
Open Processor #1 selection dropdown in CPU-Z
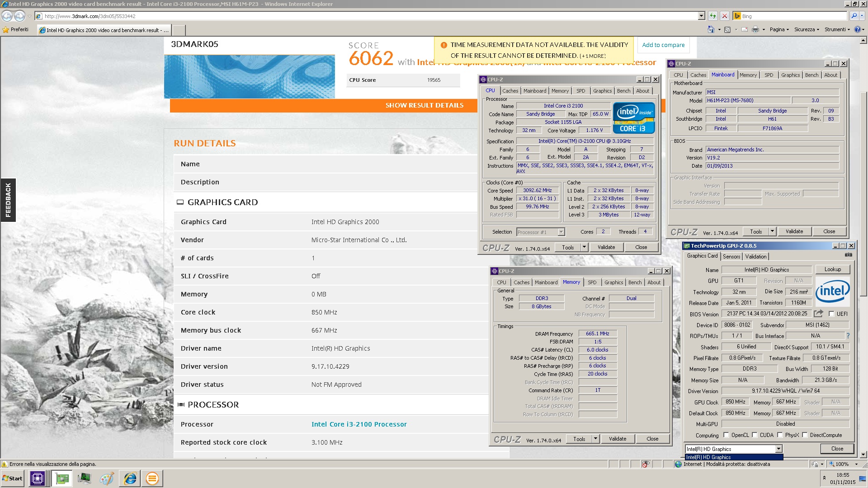pyautogui.click(x=561, y=232)
